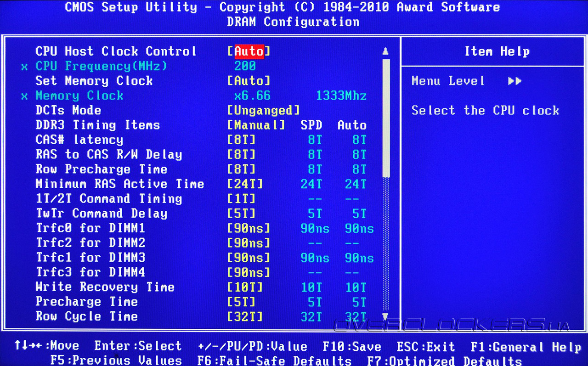Select the Write Recovery Time [10T] value
This screenshot has width=588, height=366.
245,287
